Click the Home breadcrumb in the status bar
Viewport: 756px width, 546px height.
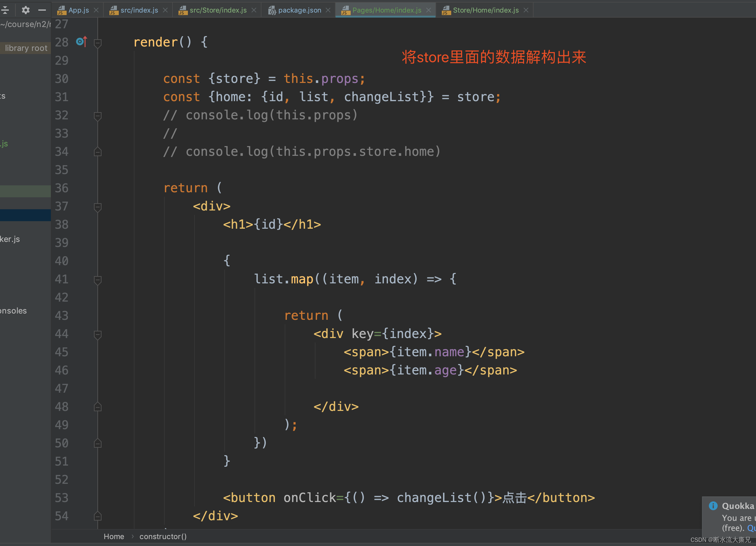[114, 536]
